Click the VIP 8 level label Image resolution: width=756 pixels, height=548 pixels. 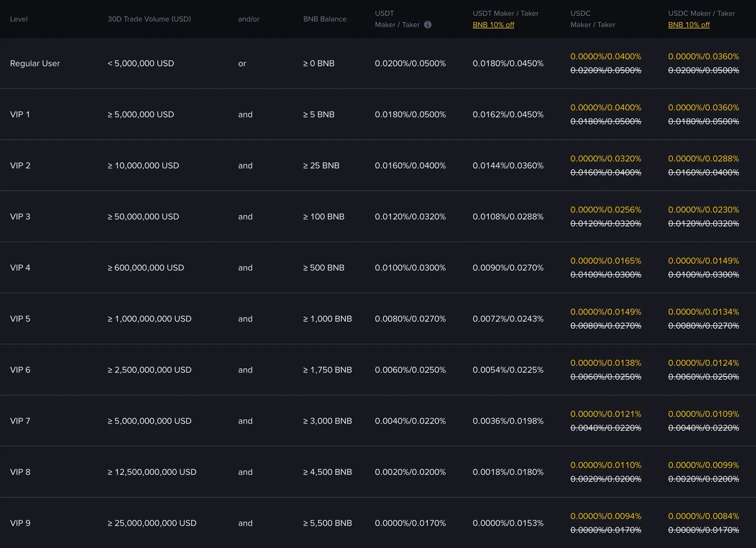click(x=20, y=472)
